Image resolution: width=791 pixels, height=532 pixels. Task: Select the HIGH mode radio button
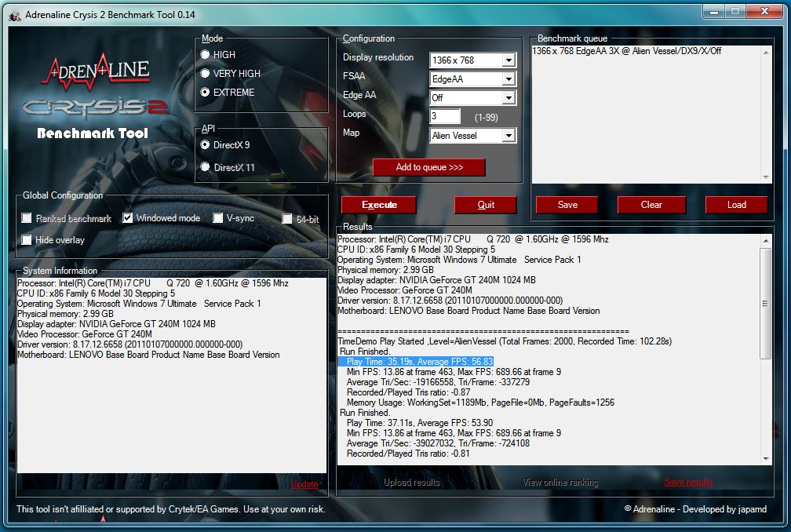205,54
